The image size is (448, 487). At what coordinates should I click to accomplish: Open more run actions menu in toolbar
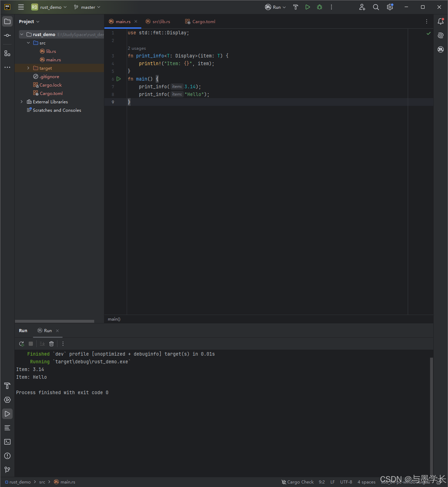point(331,7)
